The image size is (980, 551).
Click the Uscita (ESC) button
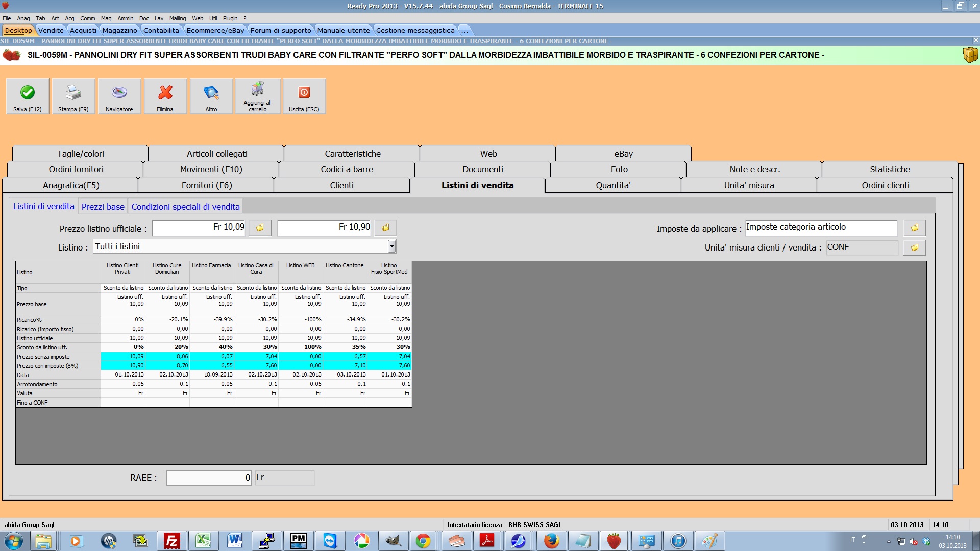pos(304,96)
